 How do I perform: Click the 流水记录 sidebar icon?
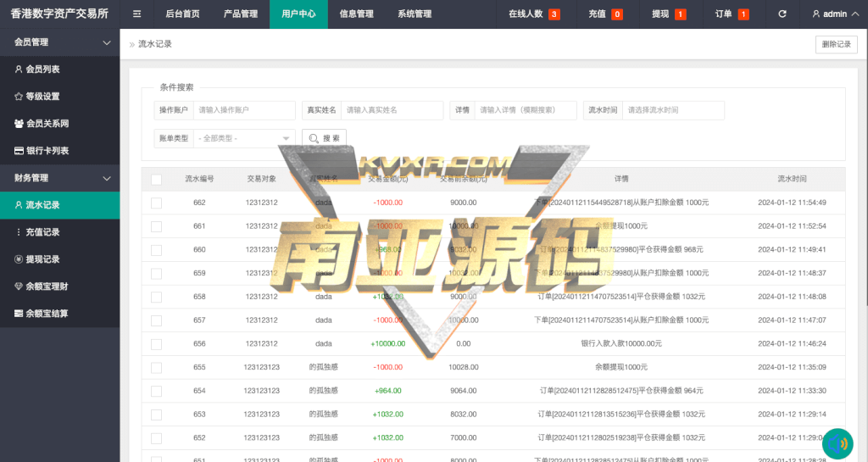click(19, 204)
